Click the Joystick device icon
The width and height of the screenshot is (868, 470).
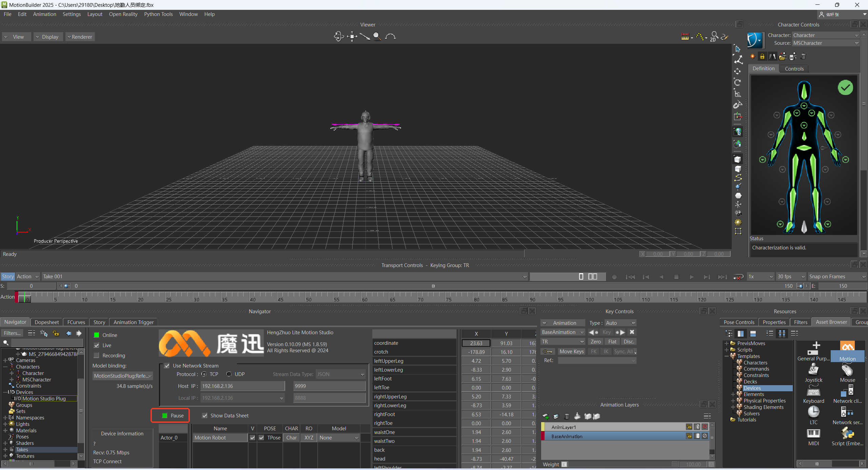pyautogui.click(x=813, y=370)
